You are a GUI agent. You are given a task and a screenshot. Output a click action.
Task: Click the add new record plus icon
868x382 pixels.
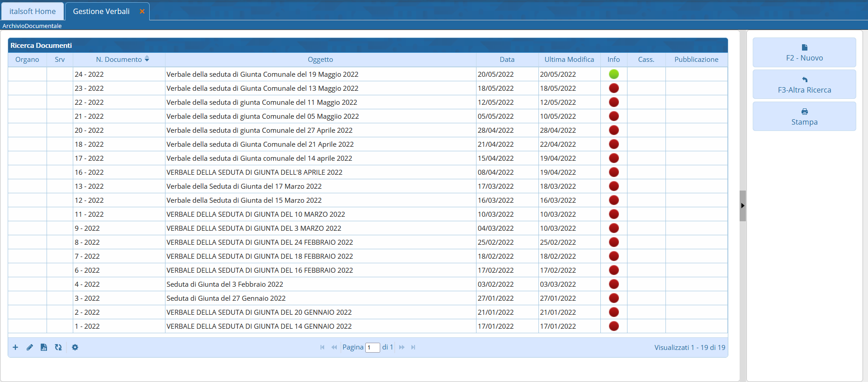(x=15, y=347)
